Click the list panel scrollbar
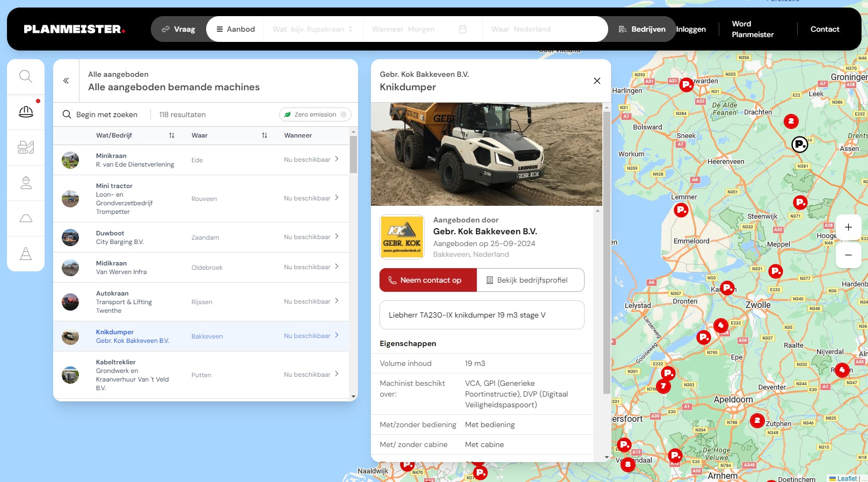The height and width of the screenshot is (482, 868). pyautogui.click(x=353, y=155)
